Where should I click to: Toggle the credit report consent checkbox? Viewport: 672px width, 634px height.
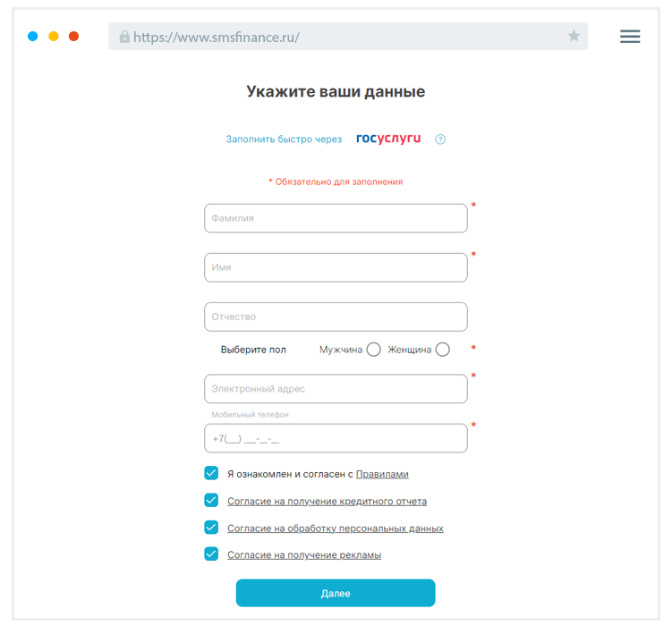click(211, 501)
